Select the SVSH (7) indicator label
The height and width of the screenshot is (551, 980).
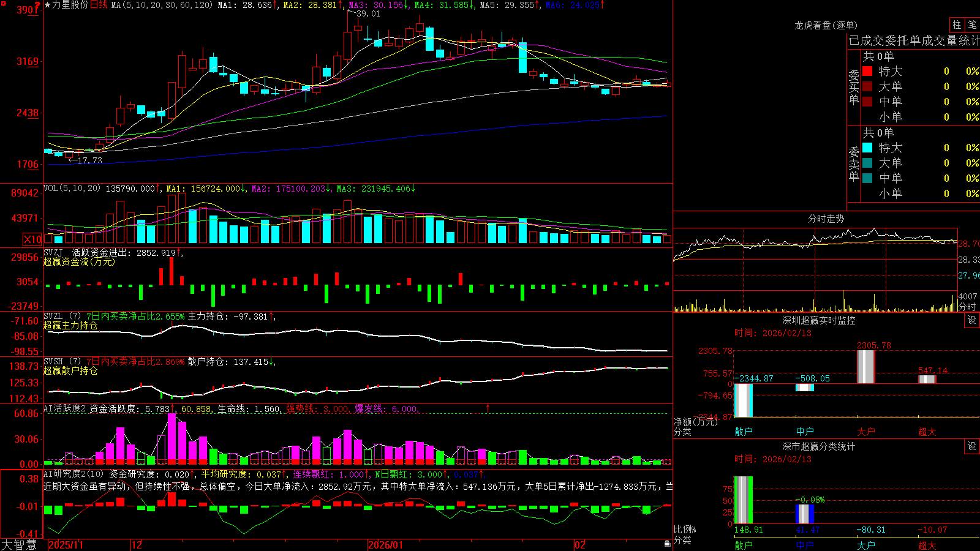click(x=62, y=362)
